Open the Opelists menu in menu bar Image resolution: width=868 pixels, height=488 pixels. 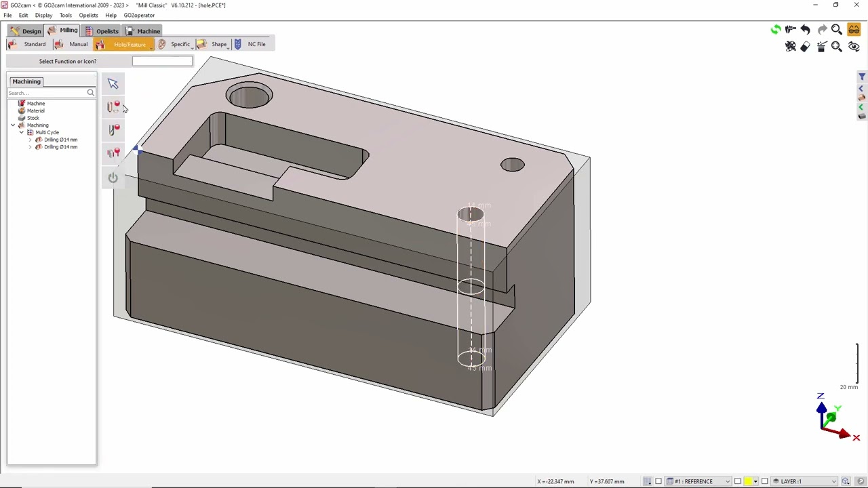coord(88,15)
